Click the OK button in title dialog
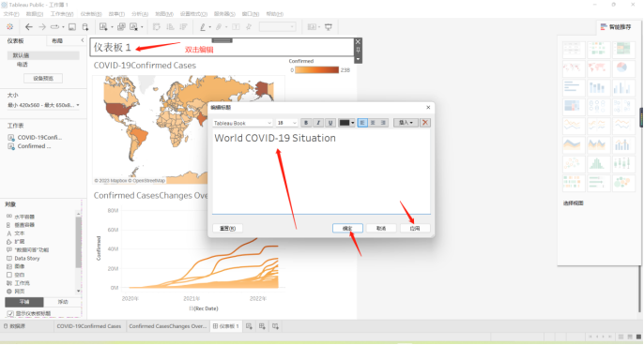Image resolution: width=644 pixels, height=345 pixels. coord(347,228)
